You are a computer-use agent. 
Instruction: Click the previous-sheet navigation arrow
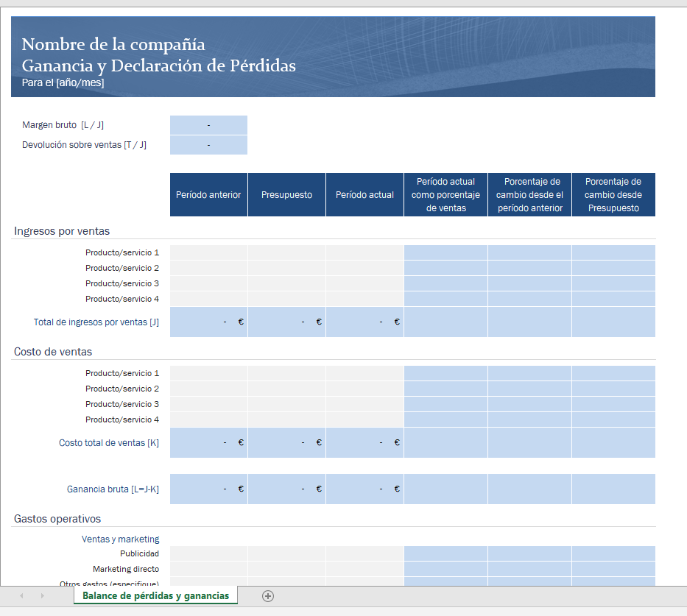click(21, 596)
